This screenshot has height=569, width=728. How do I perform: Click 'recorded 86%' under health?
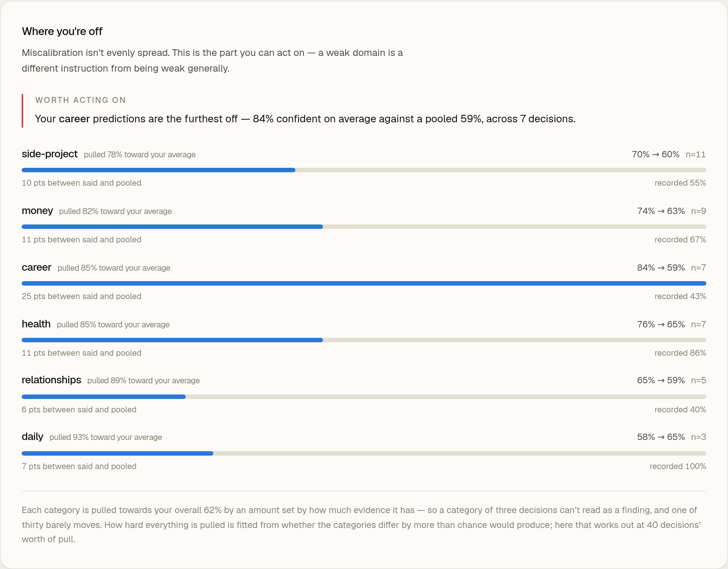(x=680, y=353)
